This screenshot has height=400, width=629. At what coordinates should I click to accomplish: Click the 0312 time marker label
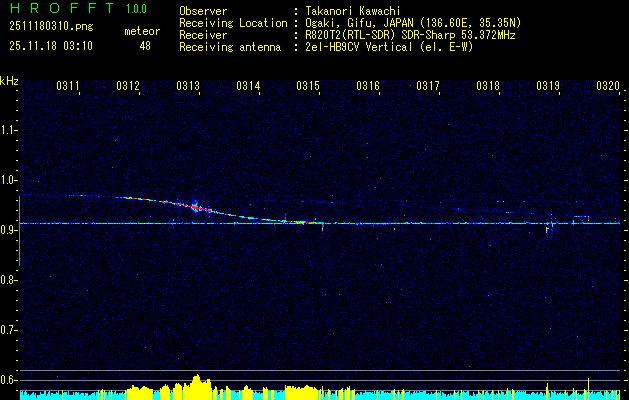click(128, 86)
